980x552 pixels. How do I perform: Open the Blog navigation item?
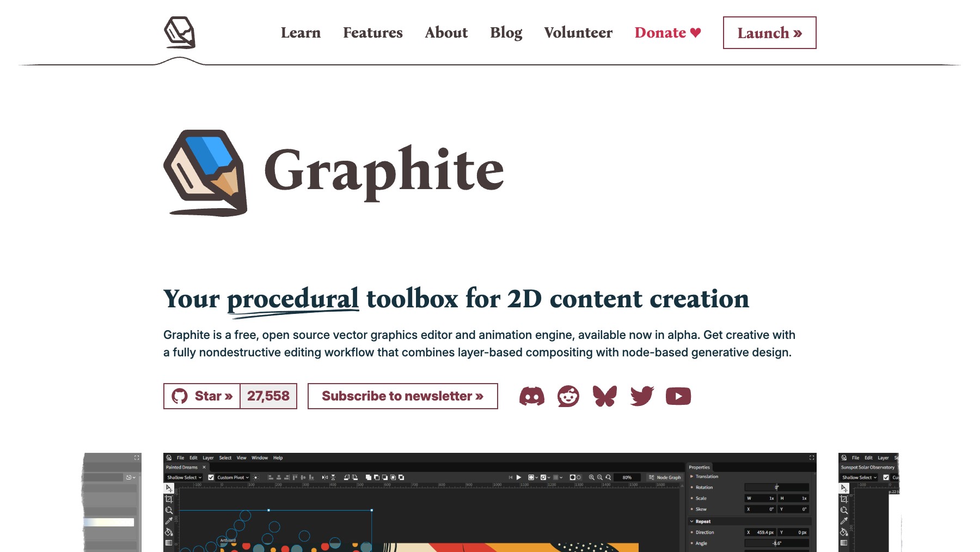(506, 33)
